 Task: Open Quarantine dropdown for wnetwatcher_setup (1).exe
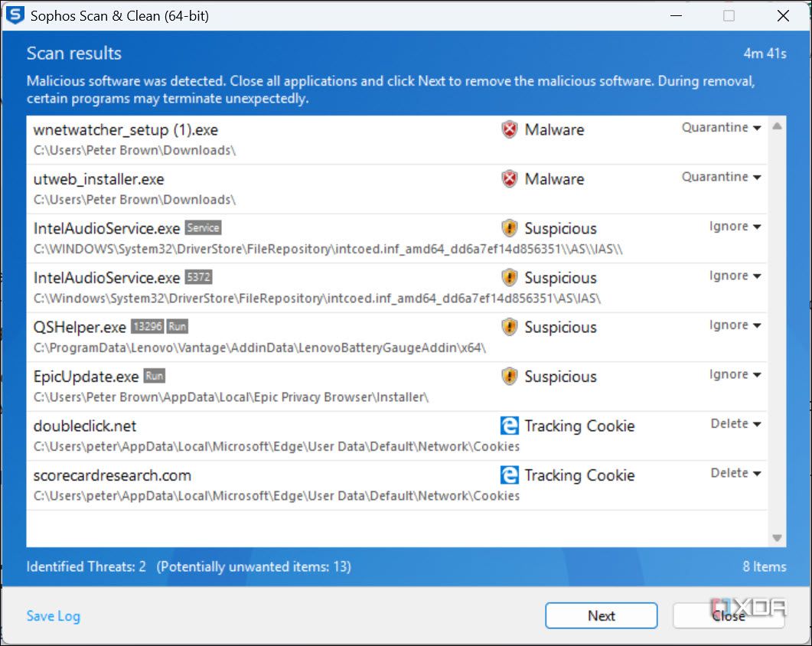pos(721,127)
